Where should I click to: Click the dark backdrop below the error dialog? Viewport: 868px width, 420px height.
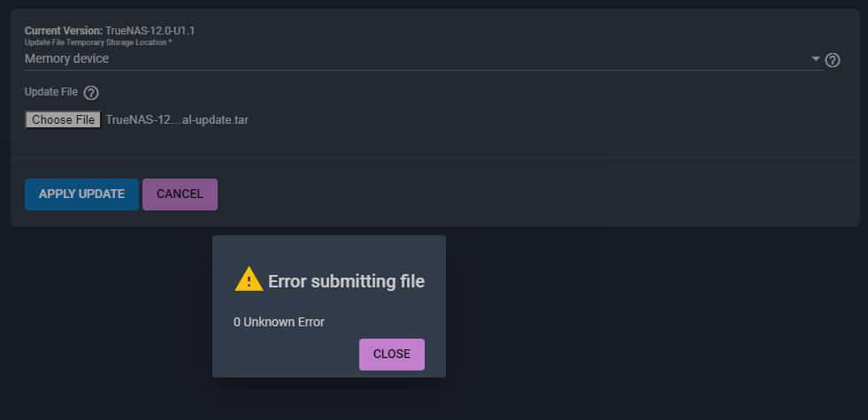[329, 400]
